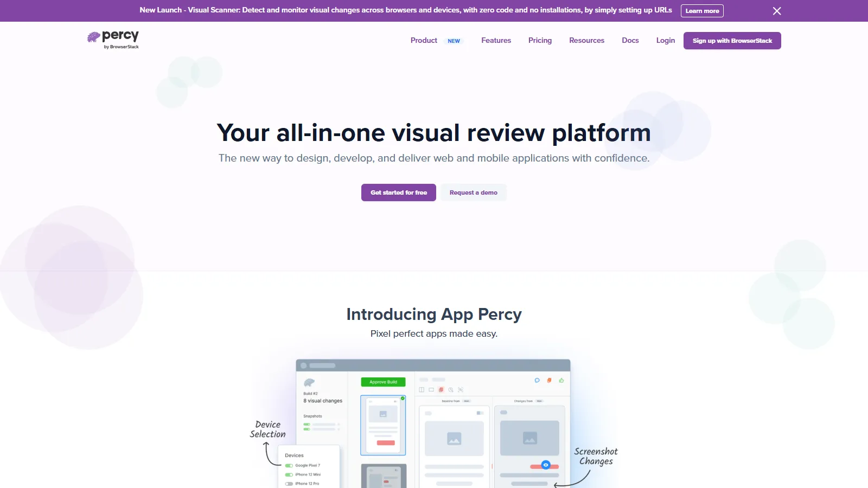Open the Resources dropdown in the navbar
This screenshot has width=868, height=488.
pos(586,40)
